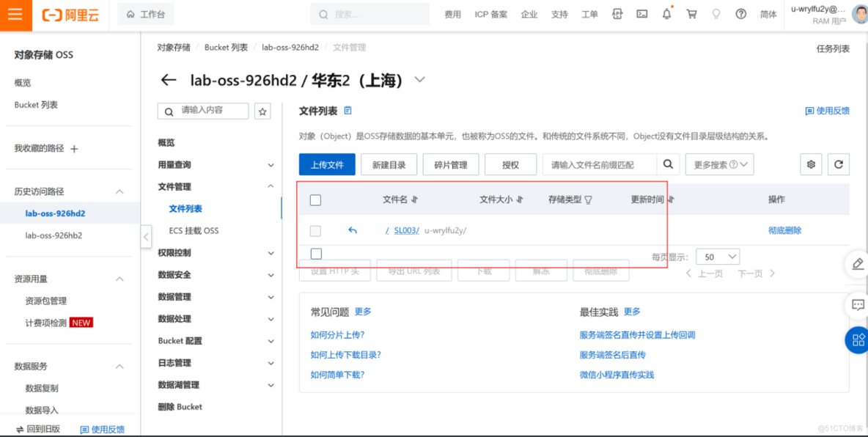
Task: Toggle the SL003 row checkbox
Action: pos(316,231)
